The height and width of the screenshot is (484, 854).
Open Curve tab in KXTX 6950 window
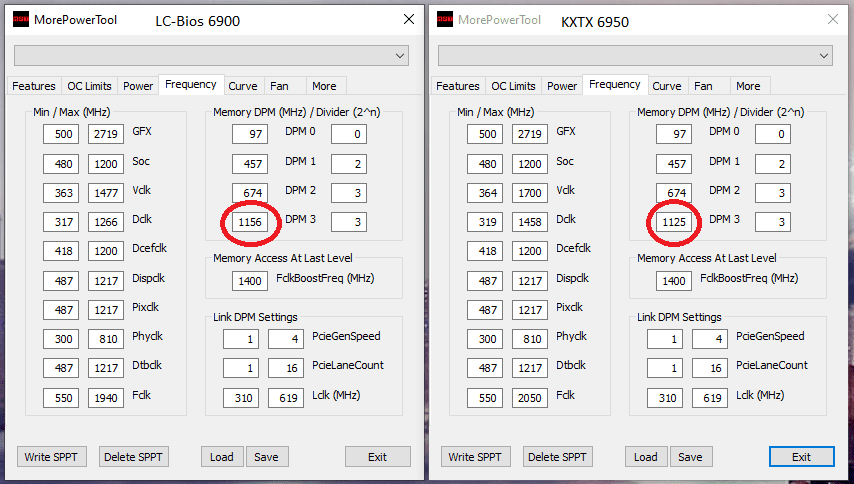click(667, 86)
